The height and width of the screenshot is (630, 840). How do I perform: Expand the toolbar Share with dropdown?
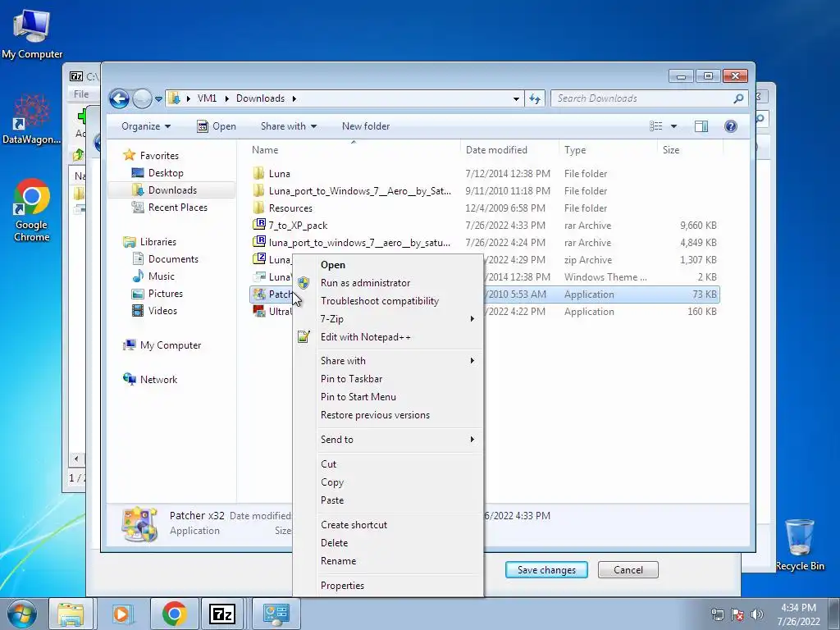coord(288,126)
